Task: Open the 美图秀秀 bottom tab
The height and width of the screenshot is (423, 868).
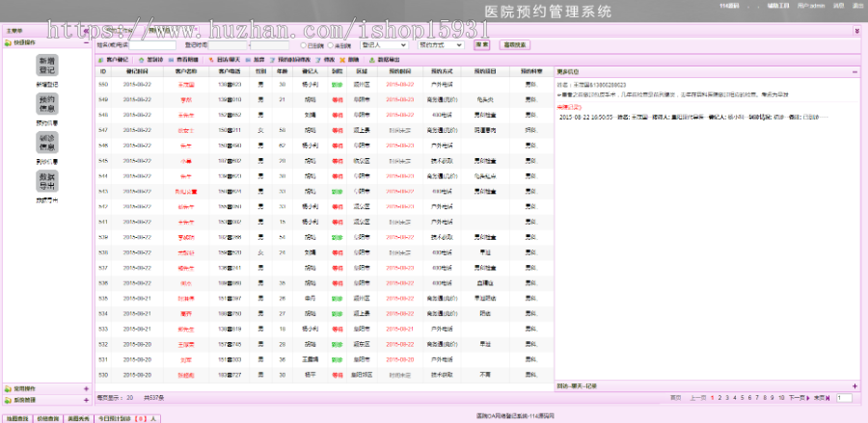Action: point(79,418)
